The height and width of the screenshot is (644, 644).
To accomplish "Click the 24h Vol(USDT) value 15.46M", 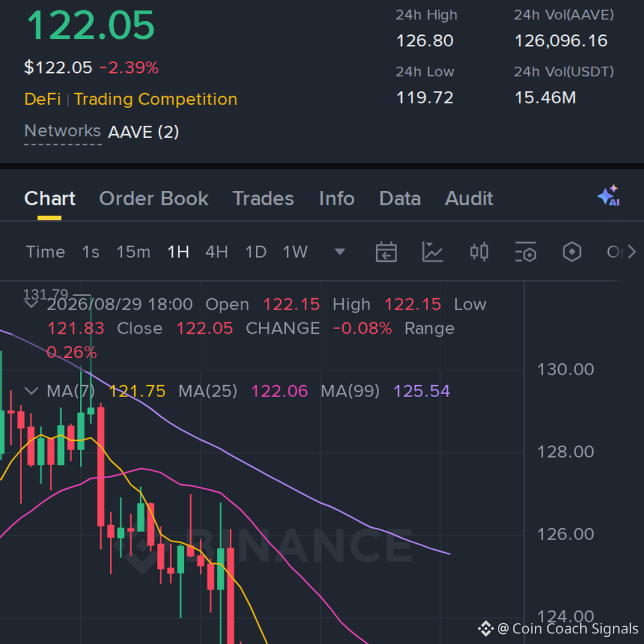I will pos(546,98).
